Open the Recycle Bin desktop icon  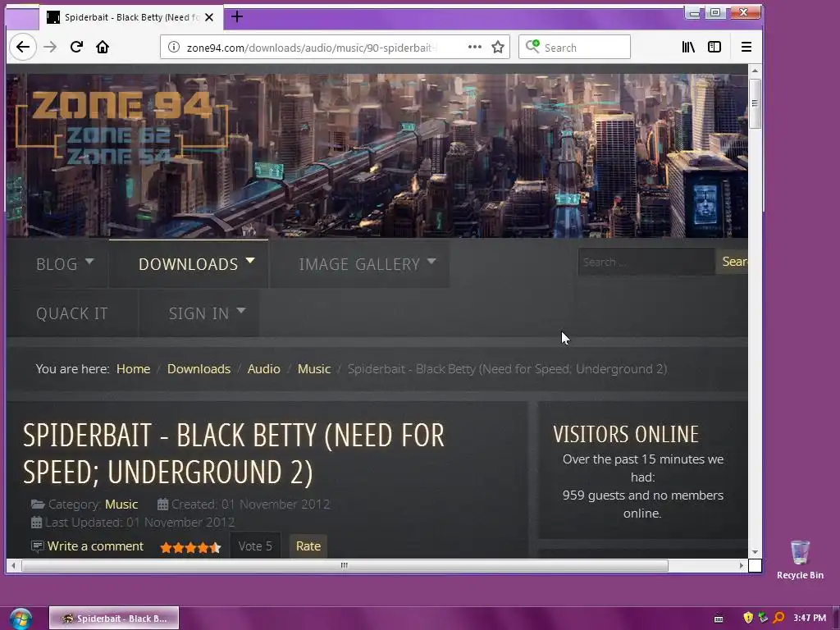pyautogui.click(x=800, y=559)
